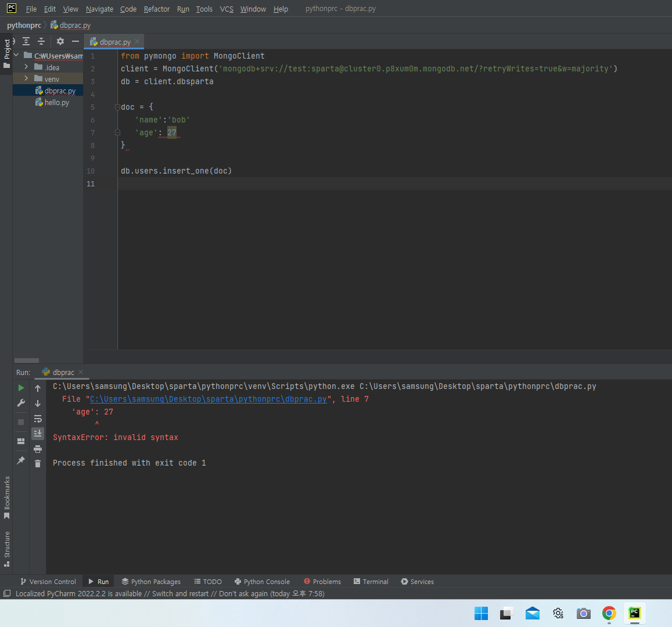Viewport: 672px width, 627px height.
Task: Open the Tools menu
Action: point(204,9)
